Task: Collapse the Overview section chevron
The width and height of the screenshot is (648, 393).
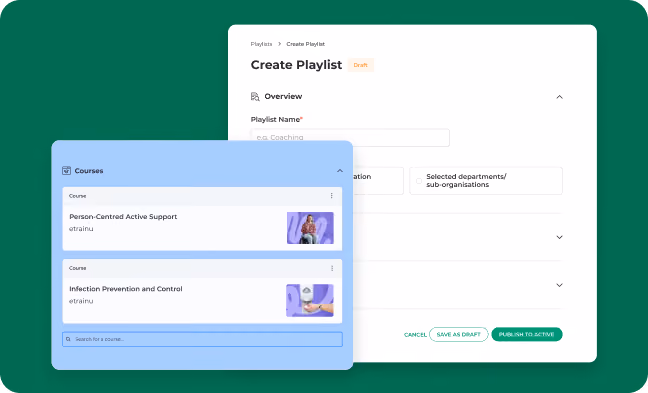Action: pos(559,97)
